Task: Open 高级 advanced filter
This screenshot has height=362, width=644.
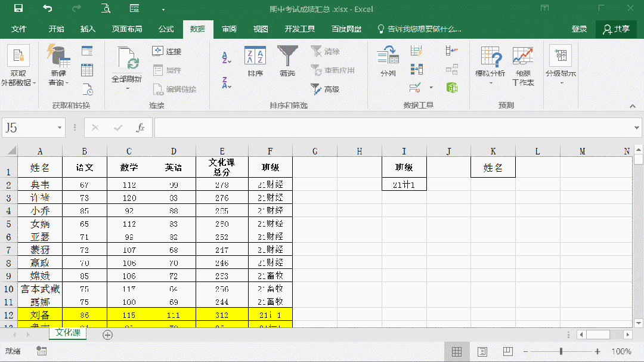Action: click(326, 89)
